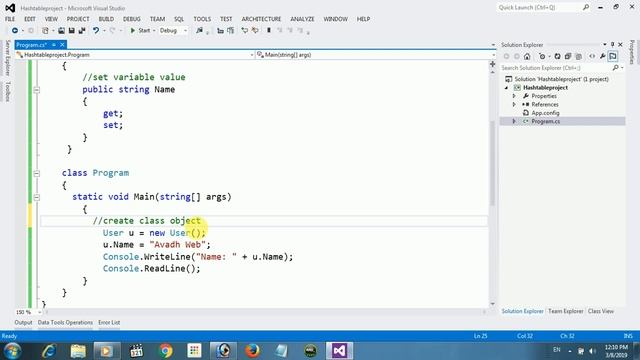This screenshot has width=640, height=360.
Task: Click the Windows Start button
Action: 13,351
